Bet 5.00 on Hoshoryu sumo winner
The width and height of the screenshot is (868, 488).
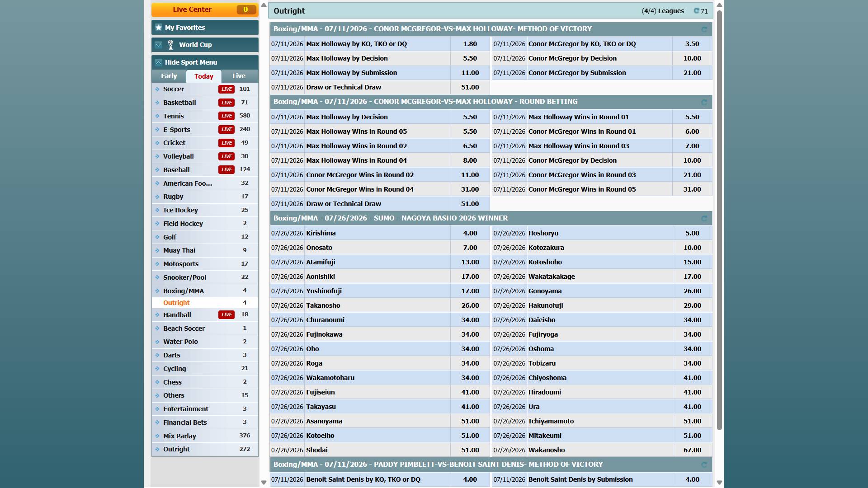[x=692, y=233]
